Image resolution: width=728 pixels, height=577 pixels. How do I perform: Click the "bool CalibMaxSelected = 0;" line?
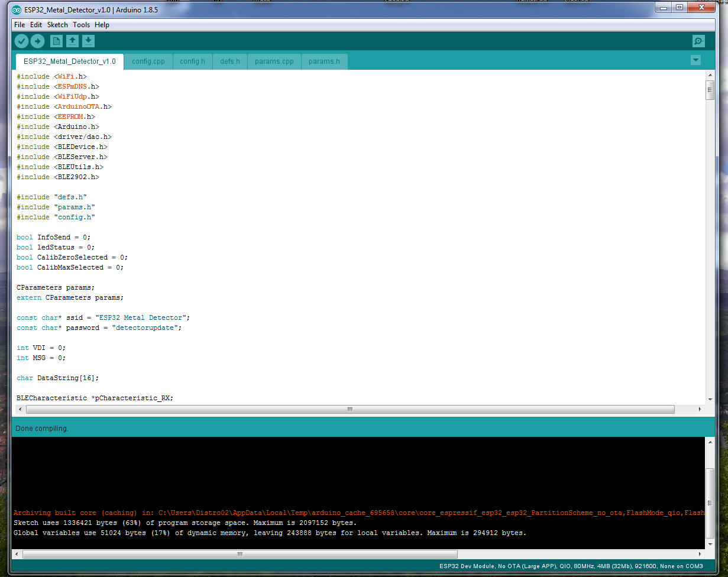click(70, 267)
